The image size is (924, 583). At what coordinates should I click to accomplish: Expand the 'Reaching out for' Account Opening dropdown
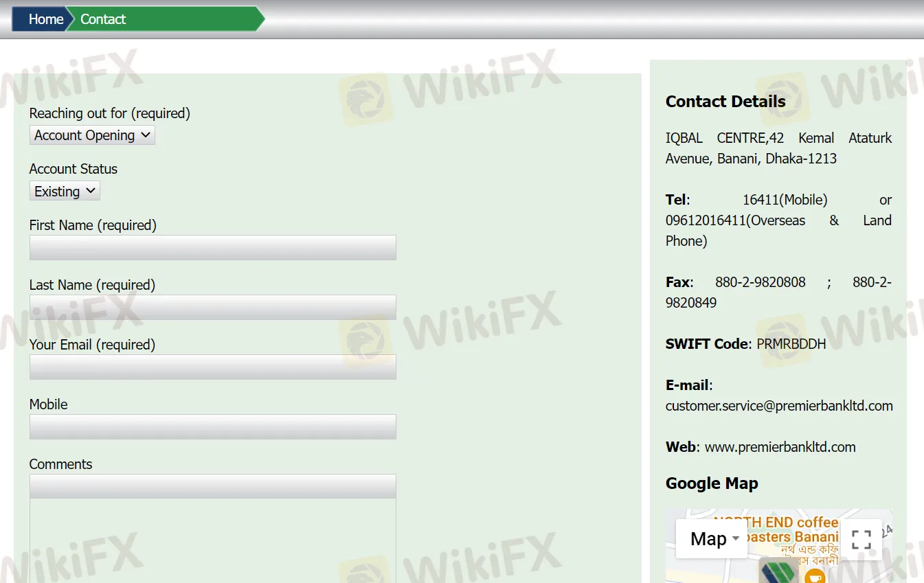[92, 135]
